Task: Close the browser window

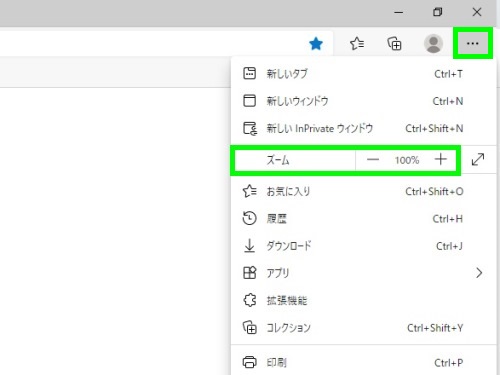Action: (477, 12)
